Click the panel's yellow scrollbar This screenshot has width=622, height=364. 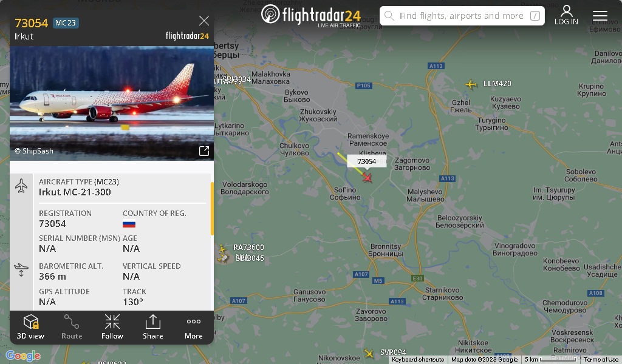[212, 208]
